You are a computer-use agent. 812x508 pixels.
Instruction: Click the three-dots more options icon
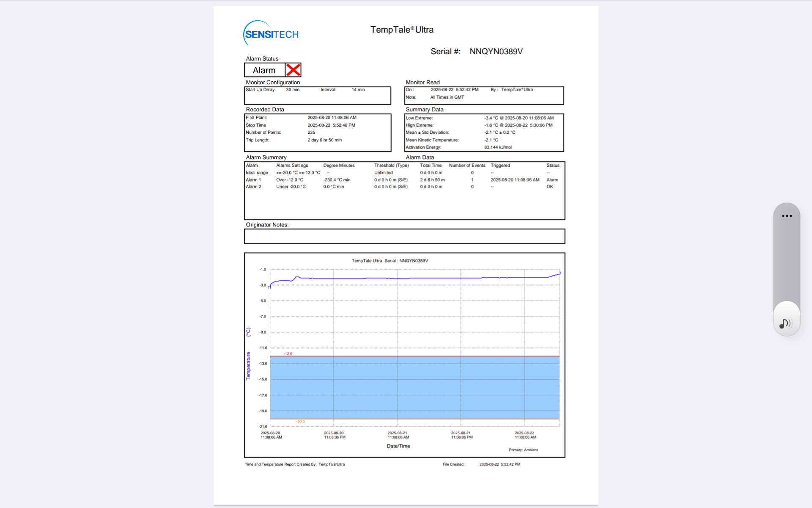click(x=787, y=216)
